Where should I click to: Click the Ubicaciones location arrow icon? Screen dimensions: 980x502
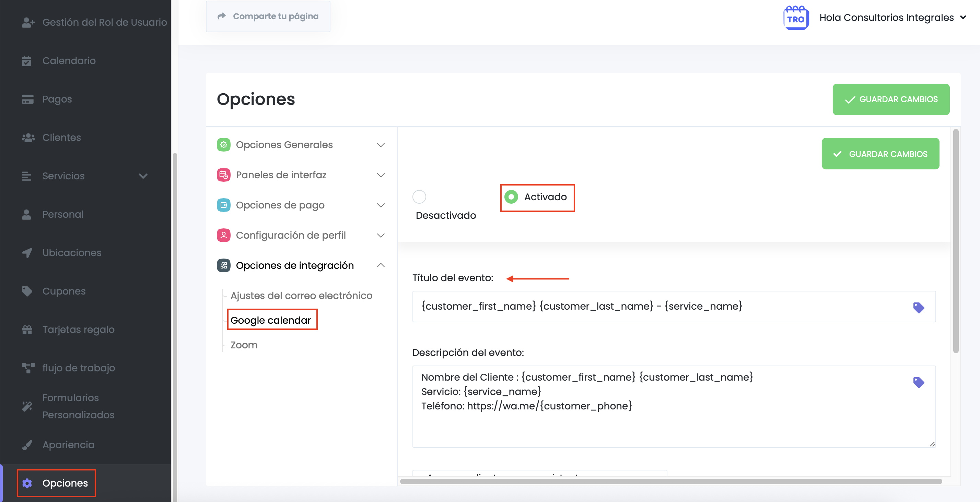27,253
